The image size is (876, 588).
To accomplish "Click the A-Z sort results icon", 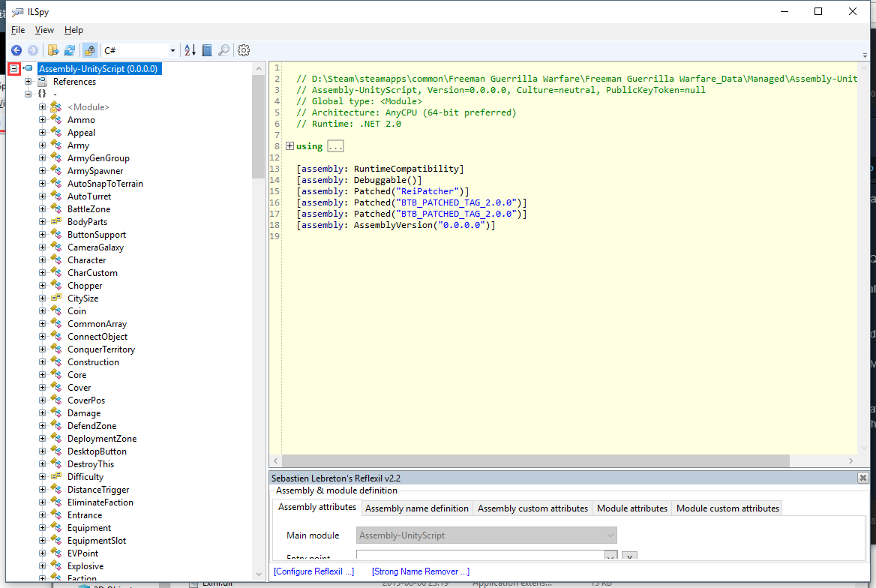I will point(190,50).
